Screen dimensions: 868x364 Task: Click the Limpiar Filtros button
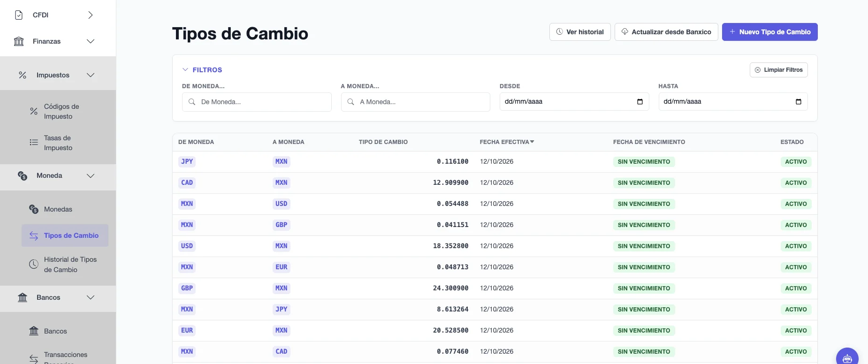coord(779,70)
